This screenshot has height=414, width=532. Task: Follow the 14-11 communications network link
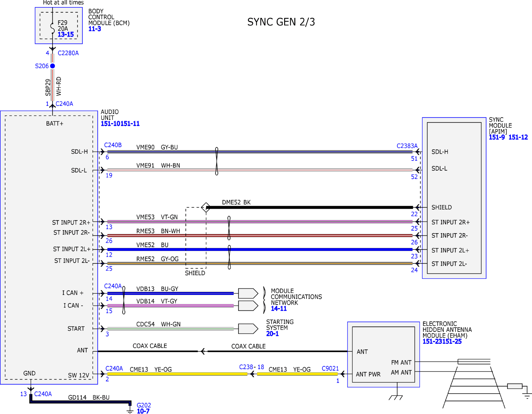coord(279,308)
